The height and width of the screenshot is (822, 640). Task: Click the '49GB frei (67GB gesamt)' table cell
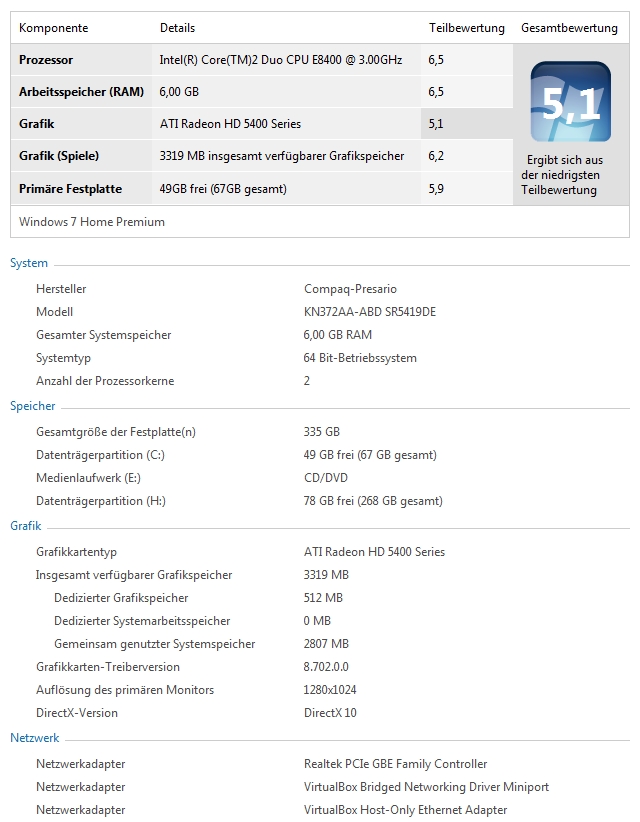[x=223, y=189]
